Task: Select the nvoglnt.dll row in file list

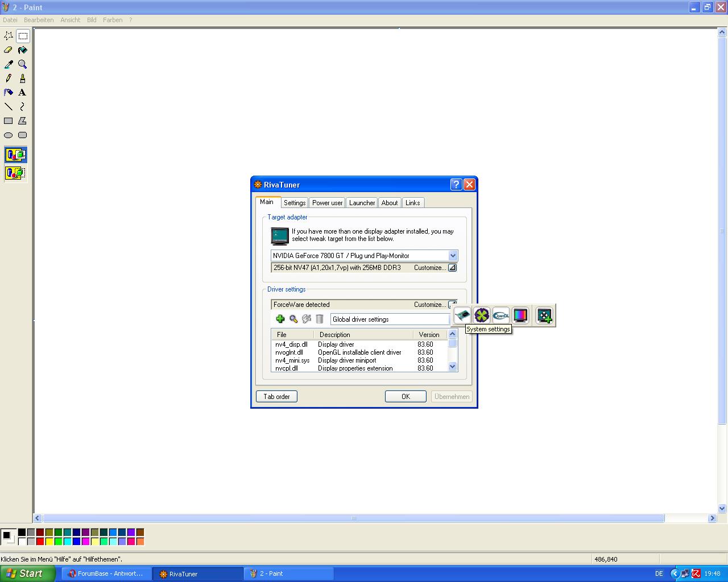Action: (359, 352)
